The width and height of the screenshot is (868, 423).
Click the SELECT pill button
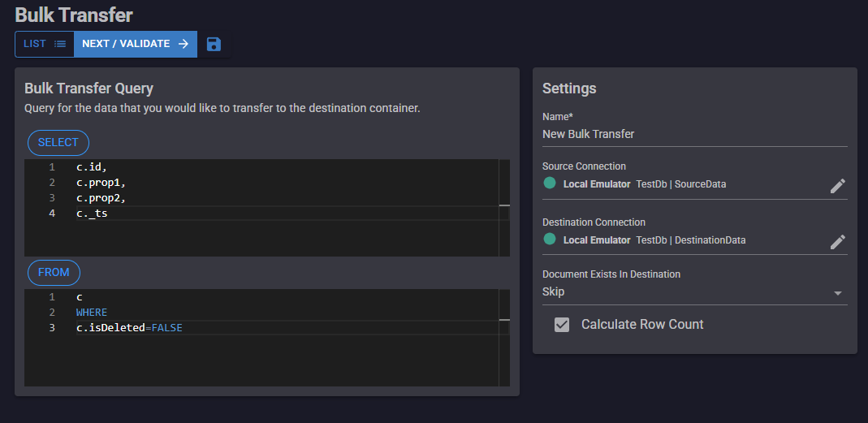[58, 143]
